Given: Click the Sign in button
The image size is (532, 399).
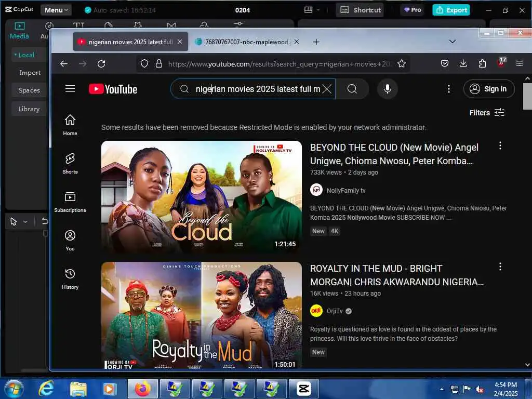Looking at the screenshot, I should [488, 89].
